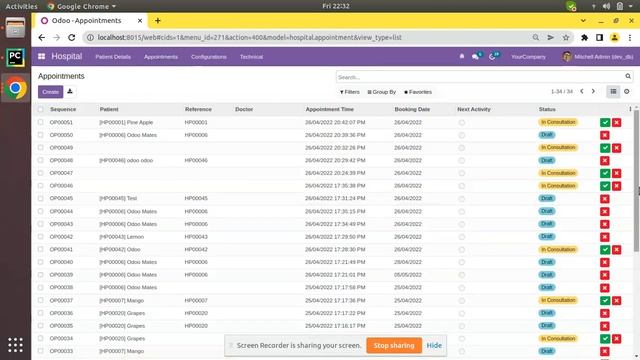Reload the page in Chrome
This screenshot has width=640, height=360.
click(x=71, y=38)
